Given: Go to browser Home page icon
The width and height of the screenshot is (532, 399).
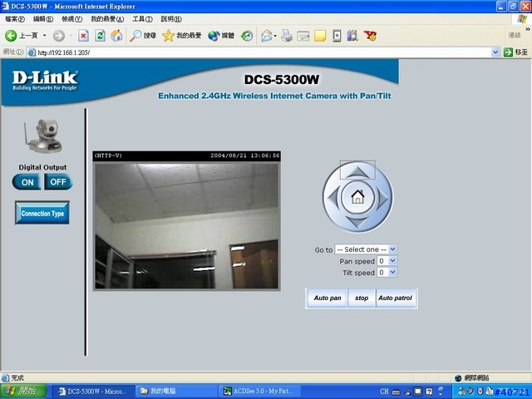Looking at the screenshot, I should click(116, 35).
